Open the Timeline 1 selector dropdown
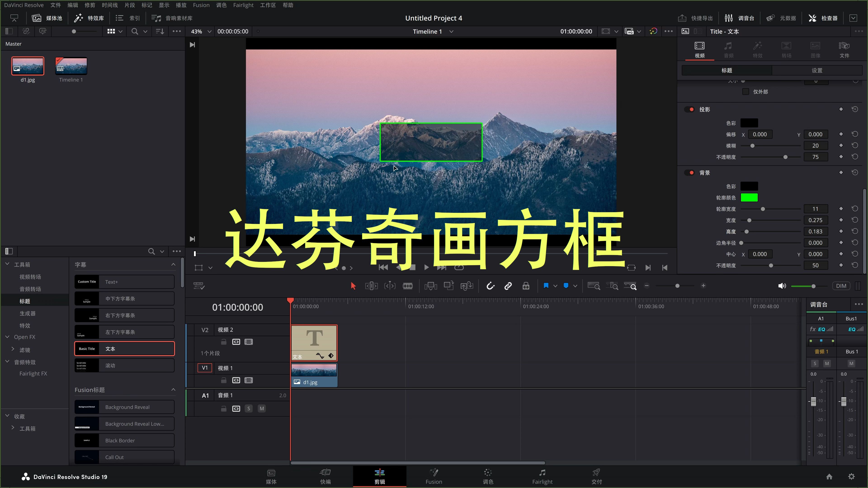The height and width of the screenshot is (488, 868). 452,31
